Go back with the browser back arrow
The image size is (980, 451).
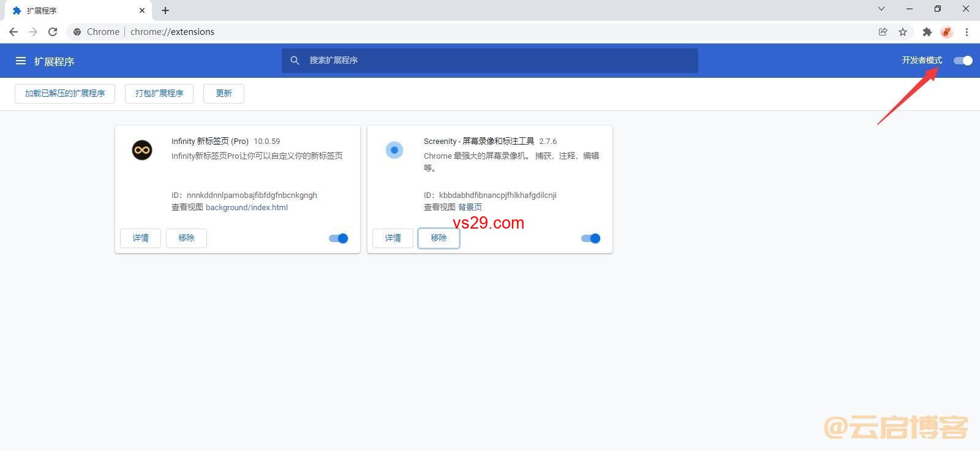tap(13, 32)
